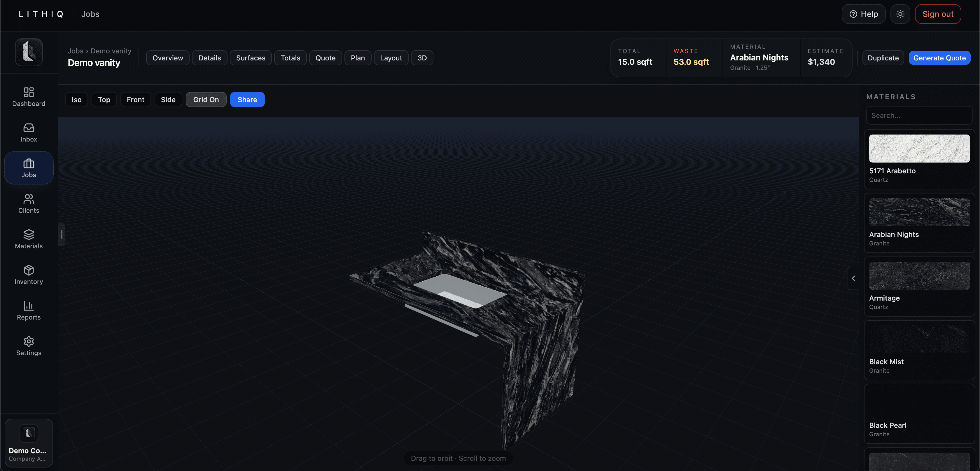Switch camera to Top view
This screenshot has width=980, height=471.
104,100
